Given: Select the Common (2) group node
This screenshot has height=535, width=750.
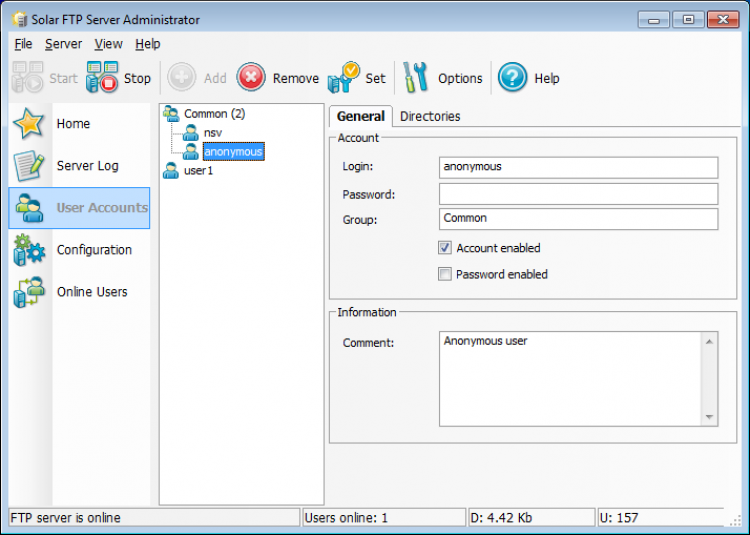Looking at the screenshot, I should [215, 113].
